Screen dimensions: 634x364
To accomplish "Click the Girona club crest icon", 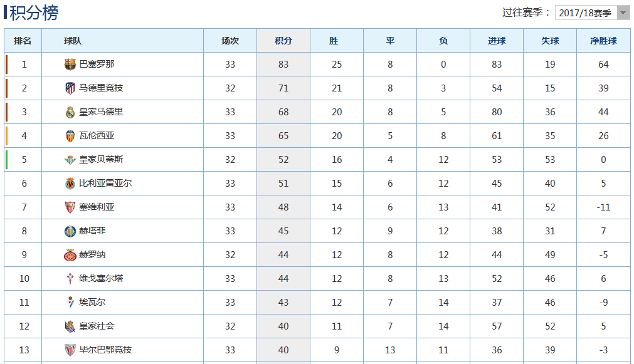I will [x=70, y=254].
